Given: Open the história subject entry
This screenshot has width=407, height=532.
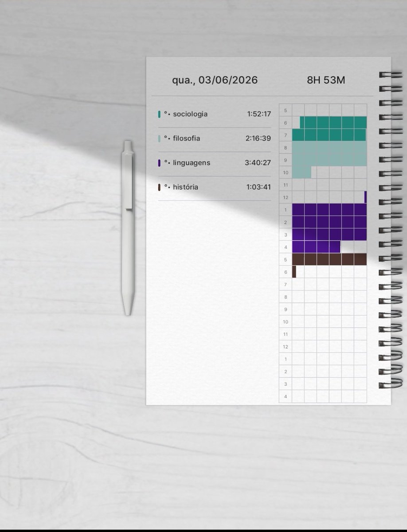Looking at the screenshot, I should point(215,187).
